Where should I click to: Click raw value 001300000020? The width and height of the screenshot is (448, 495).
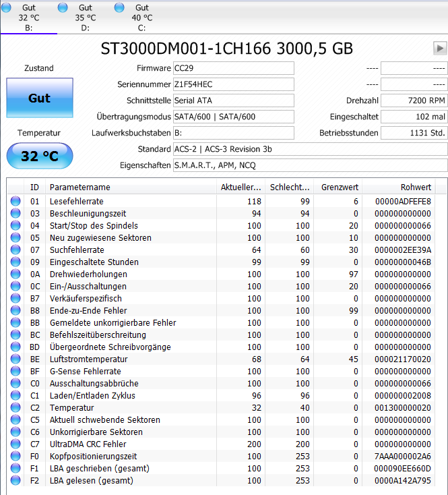(x=403, y=407)
